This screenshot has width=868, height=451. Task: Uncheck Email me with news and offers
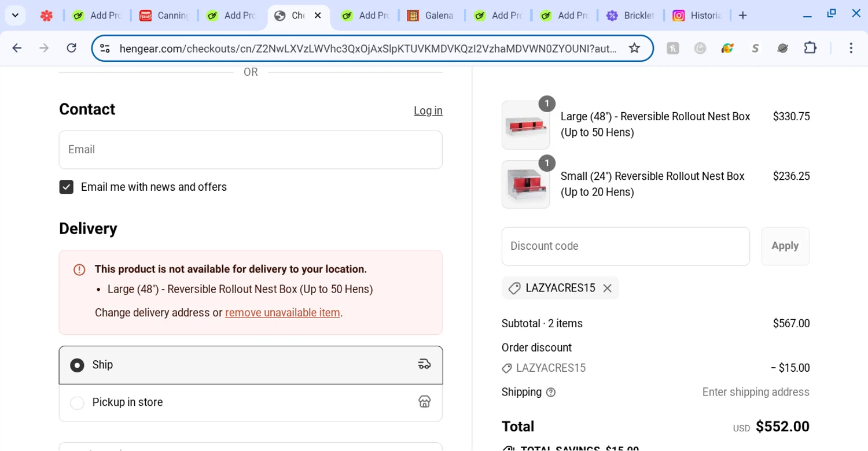tap(67, 187)
